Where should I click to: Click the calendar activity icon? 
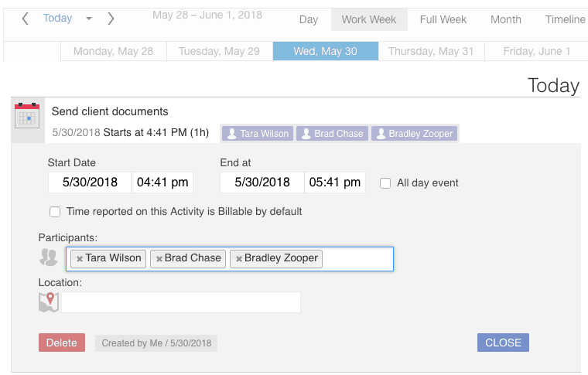coord(27,116)
